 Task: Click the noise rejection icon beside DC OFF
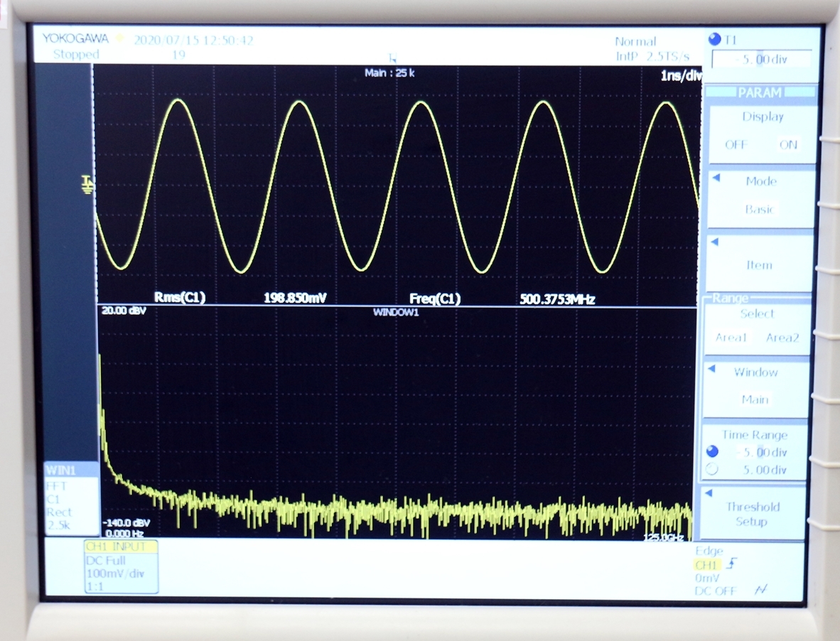(761, 589)
